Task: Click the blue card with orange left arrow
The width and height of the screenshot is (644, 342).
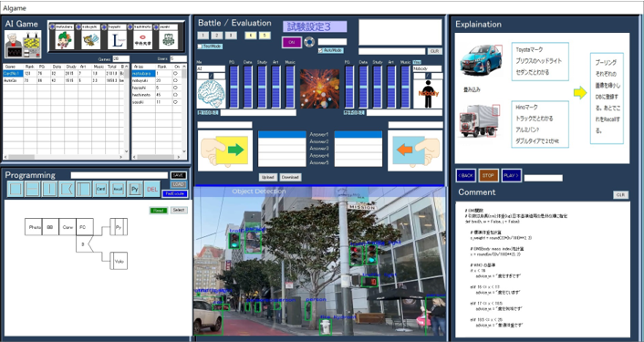Action: (415, 150)
